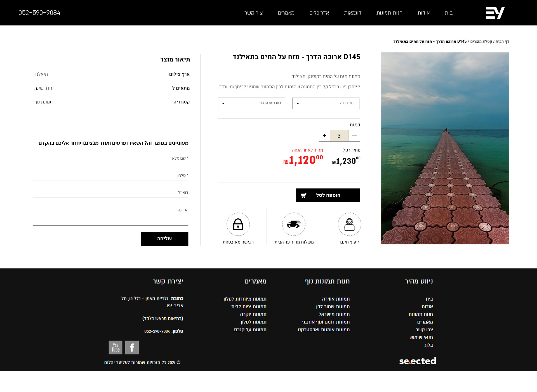The image size is (537, 392).
Task: Decrease quantity with the minus button
Action: coord(354,136)
